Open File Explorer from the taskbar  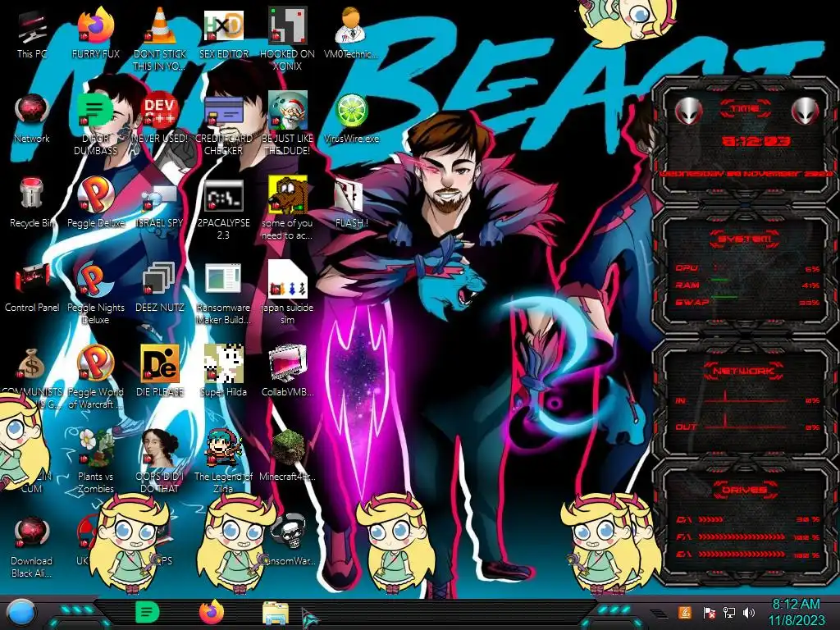(276, 614)
